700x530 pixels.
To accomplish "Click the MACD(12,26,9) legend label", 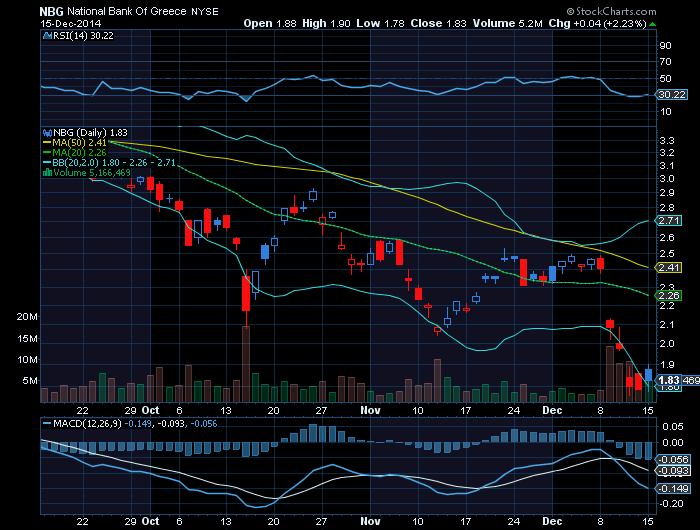I will coord(87,423).
